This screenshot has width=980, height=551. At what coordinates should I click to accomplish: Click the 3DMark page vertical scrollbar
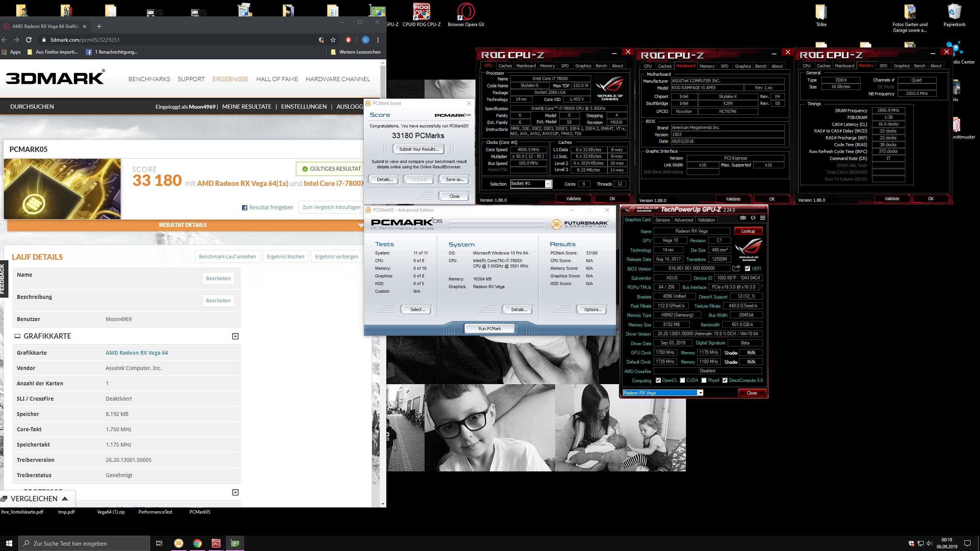click(383, 283)
